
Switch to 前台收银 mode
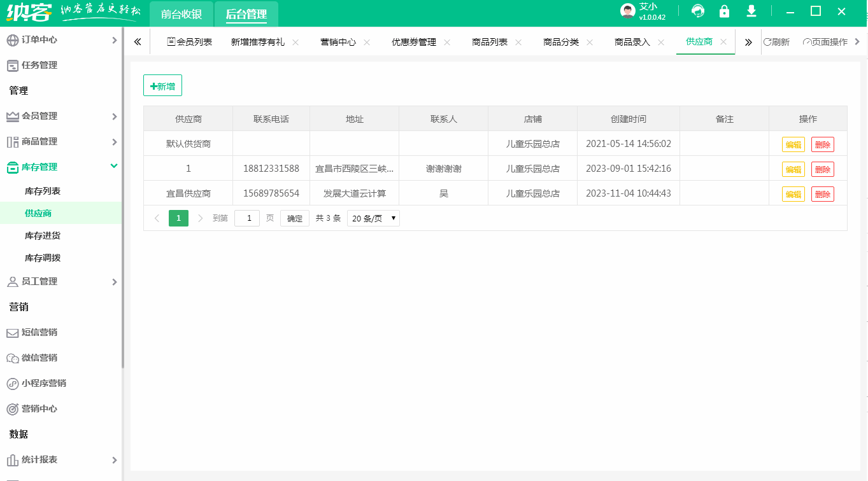tap(180, 13)
